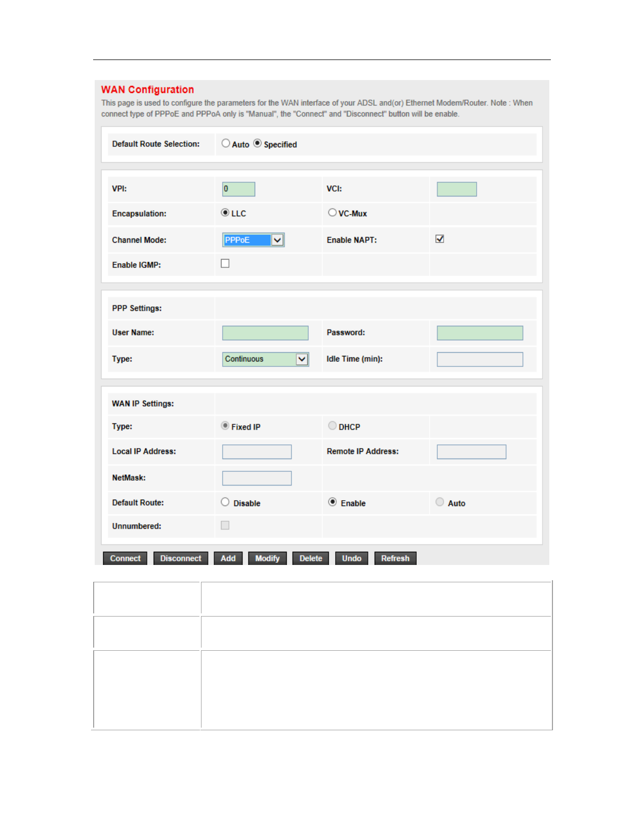644x834 pixels.
Task: Toggle the Enable IGMP checkbox
Action: pyautogui.click(x=225, y=263)
